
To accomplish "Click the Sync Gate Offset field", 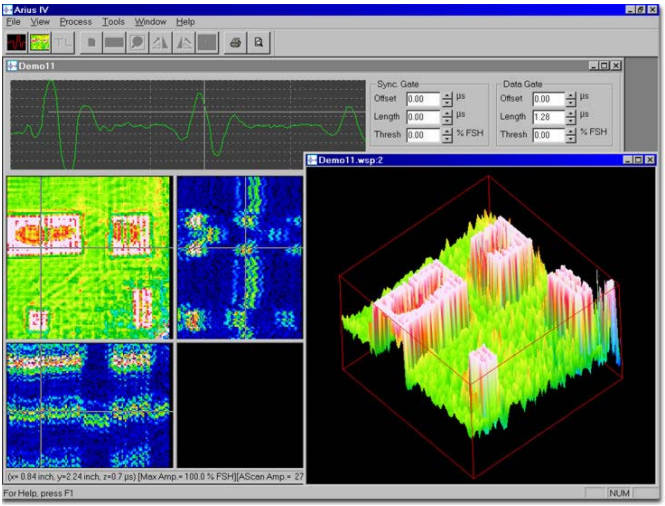I will (x=423, y=99).
